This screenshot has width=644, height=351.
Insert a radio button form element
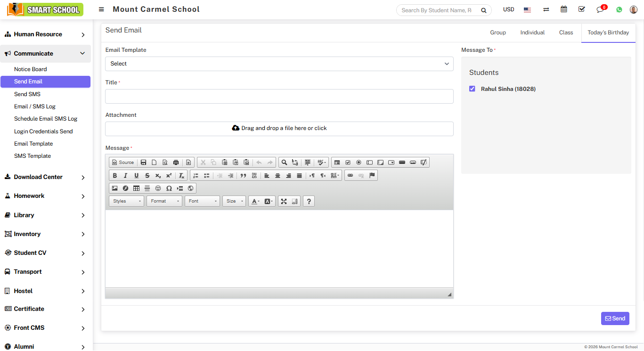[359, 163]
